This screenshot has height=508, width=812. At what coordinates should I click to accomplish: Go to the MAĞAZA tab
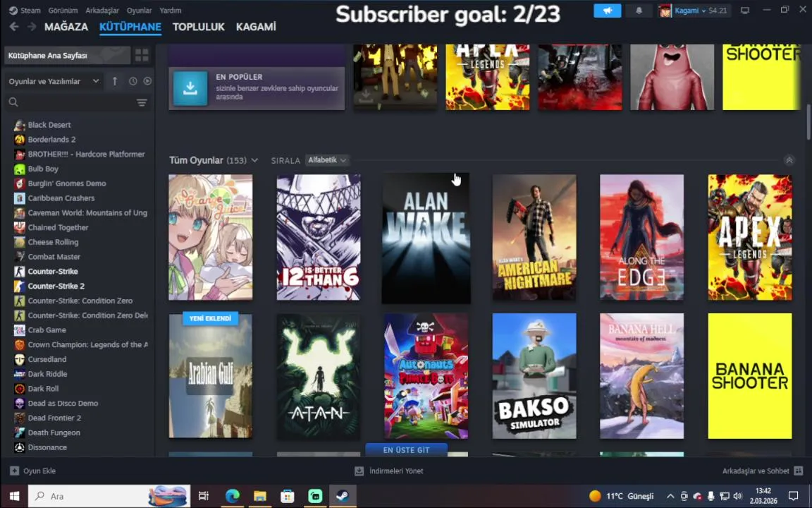click(x=66, y=27)
